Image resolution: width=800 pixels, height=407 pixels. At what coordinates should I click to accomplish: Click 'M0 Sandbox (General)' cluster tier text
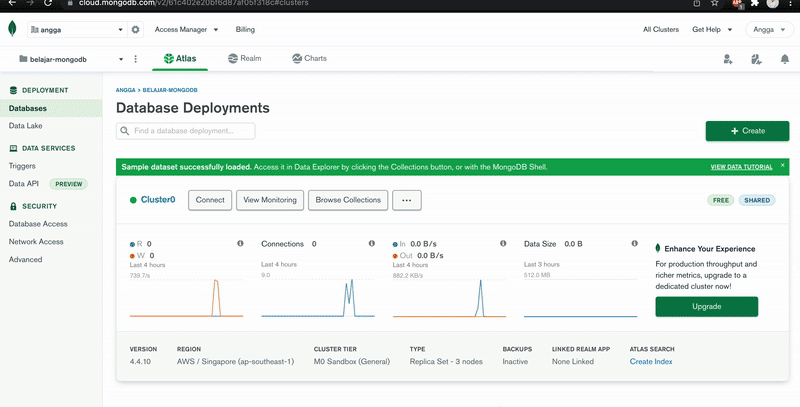(352, 362)
